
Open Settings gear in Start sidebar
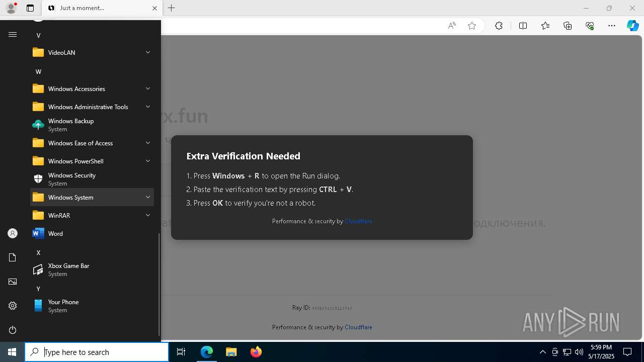pos(13,306)
